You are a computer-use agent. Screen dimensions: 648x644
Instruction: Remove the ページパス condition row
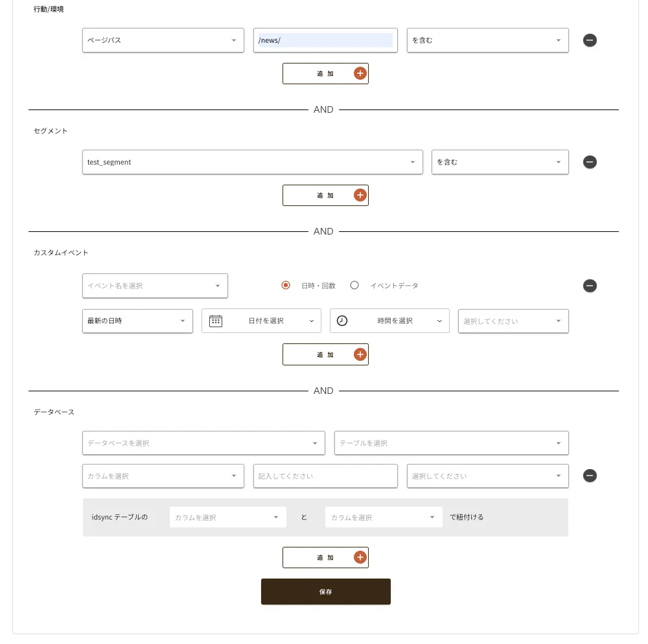point(590,40)
